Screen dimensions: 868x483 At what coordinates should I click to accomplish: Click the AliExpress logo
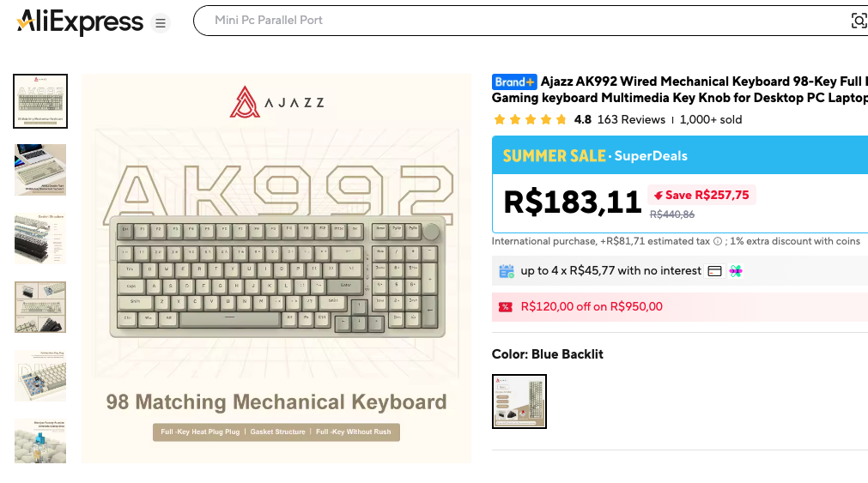[x=79, y=21]
